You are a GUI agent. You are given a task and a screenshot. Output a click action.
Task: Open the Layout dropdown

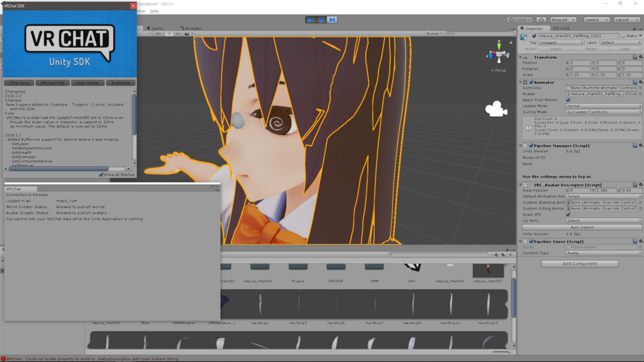pyautogui.click(x=626, y=19)
